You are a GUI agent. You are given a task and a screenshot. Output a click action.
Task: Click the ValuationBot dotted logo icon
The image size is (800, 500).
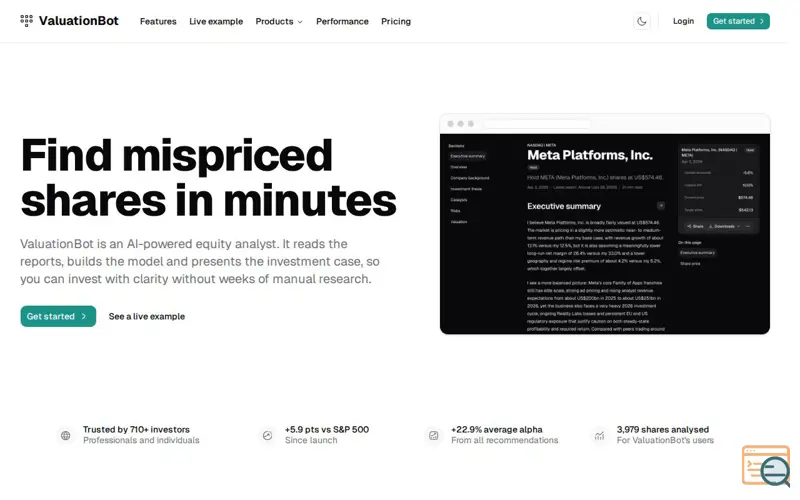point(27,20)
